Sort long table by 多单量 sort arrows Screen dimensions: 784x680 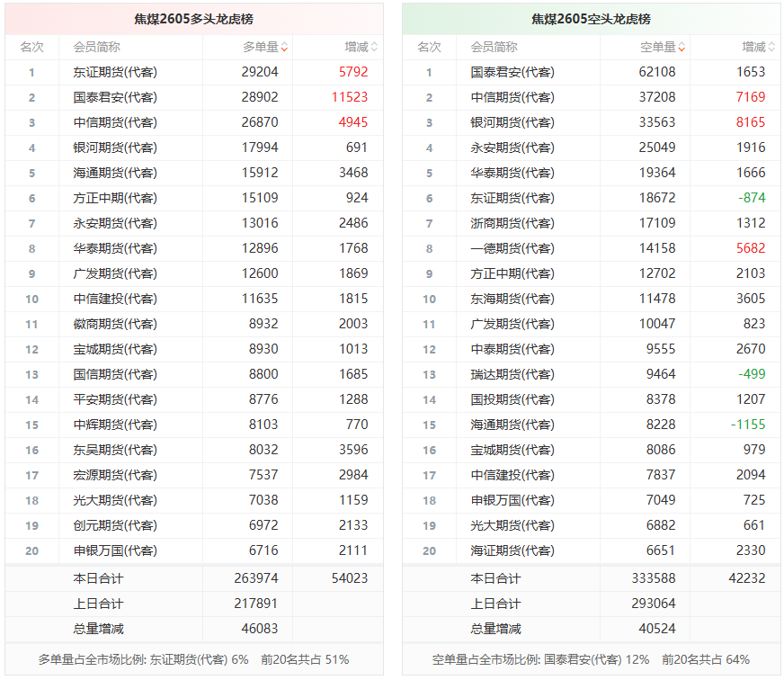284,48
